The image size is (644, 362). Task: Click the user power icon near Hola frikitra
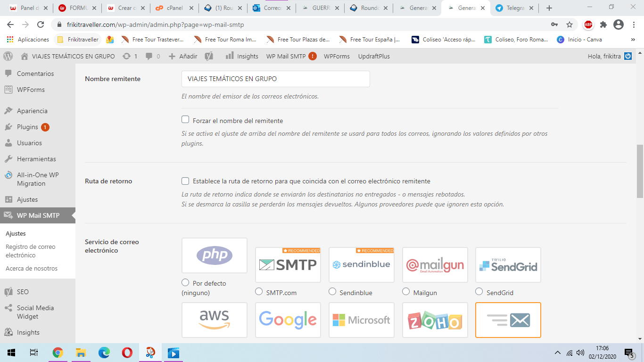pyautogui.click(x=628, y=56)
